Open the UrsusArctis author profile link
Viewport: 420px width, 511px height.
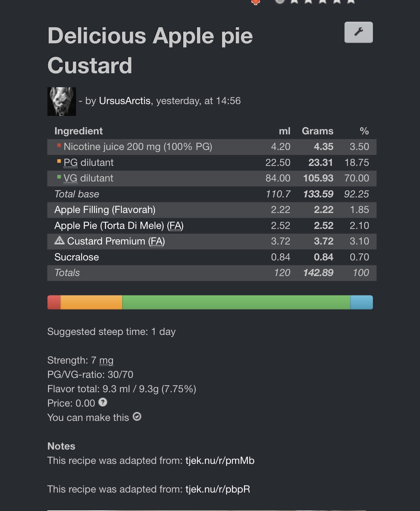pyautogui.click(x=125, y=101)
